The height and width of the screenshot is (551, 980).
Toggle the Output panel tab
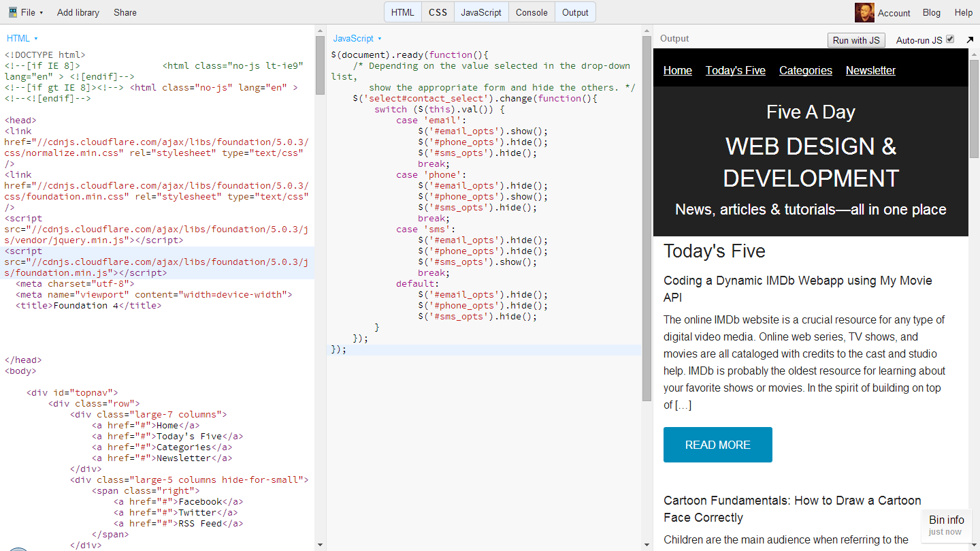click(x=575, y=12)
